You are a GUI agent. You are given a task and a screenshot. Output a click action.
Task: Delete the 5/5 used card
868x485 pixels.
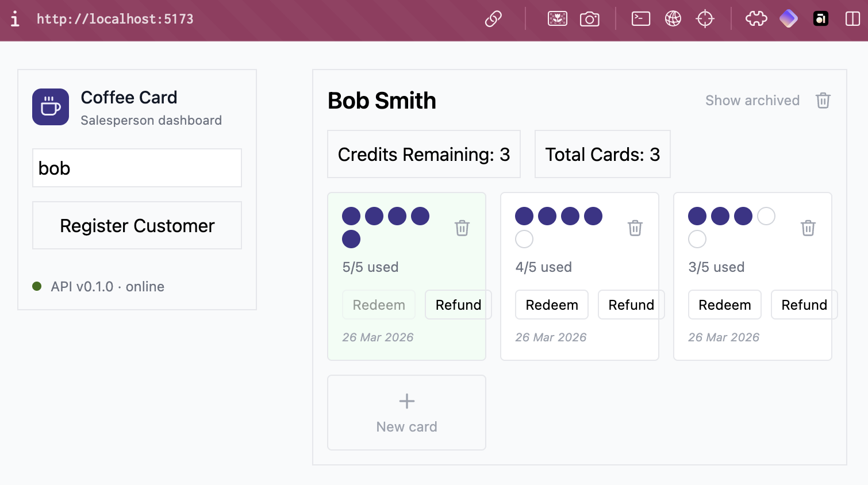coord(462,228)
